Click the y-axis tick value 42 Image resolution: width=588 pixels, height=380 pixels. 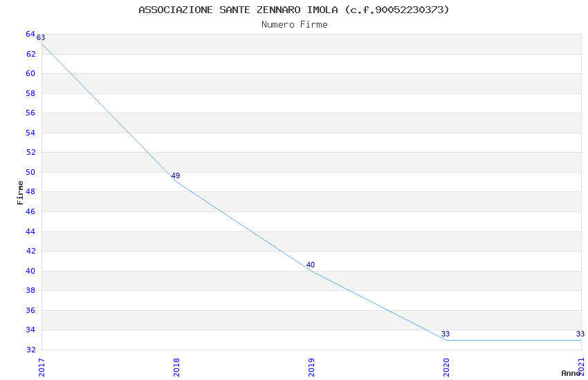[x=30, y=251]
